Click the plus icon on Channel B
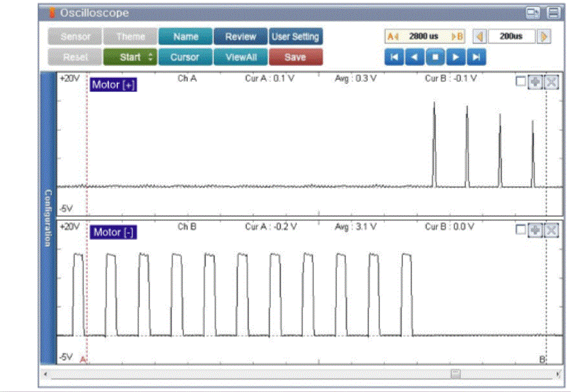Image resolution: width=571 pixels, height=392 pixels. coord(535,230)
